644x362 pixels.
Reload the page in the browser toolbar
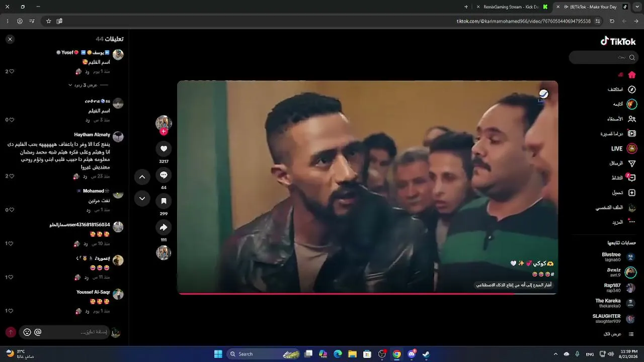612,21
